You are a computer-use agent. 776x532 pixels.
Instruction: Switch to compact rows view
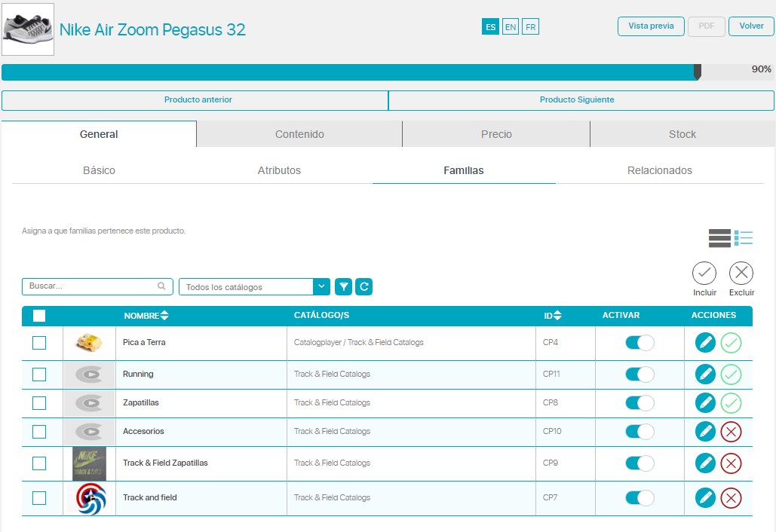click(x=719, y=238)
